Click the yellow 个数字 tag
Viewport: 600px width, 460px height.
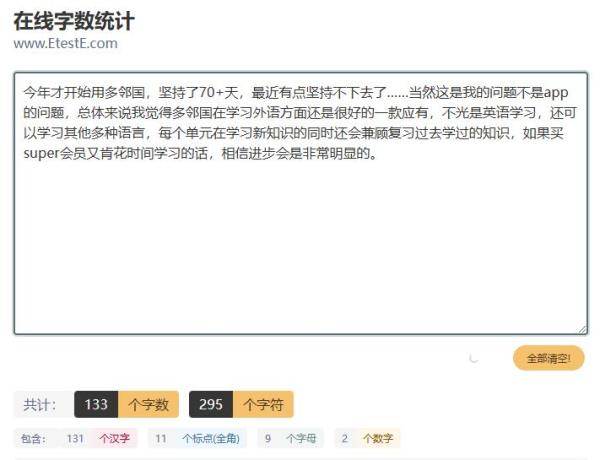[378, 438]
